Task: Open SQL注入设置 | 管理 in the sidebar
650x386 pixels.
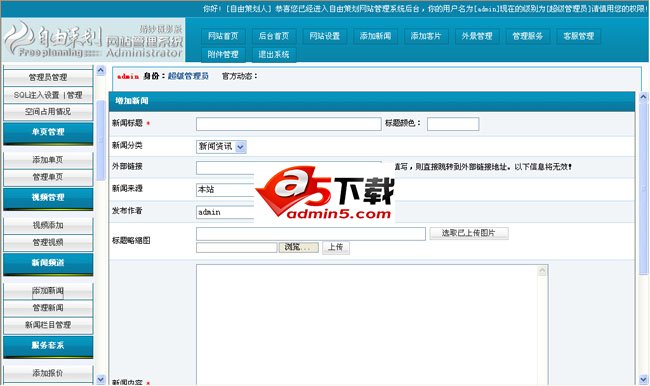Action: [x=48, y=95]
